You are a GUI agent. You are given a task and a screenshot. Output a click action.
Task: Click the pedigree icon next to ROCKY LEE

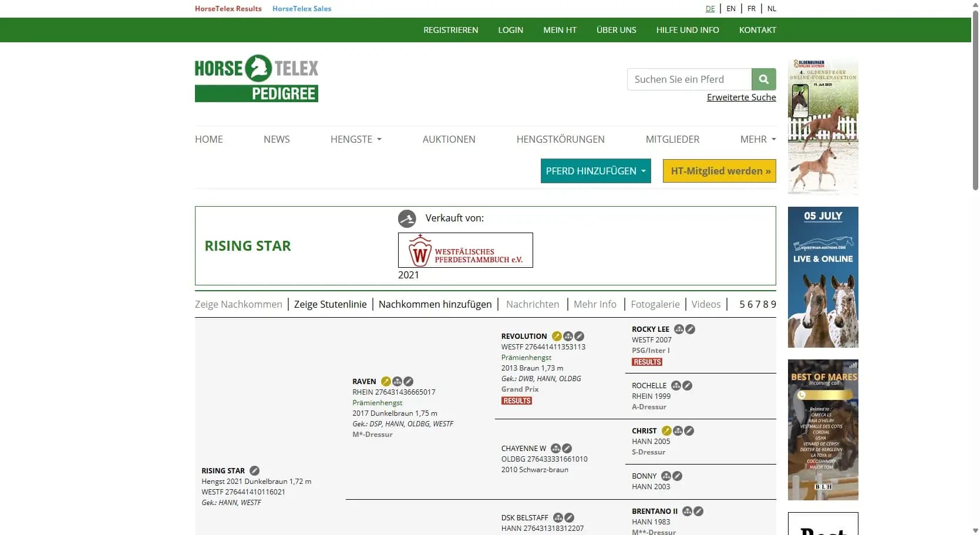point(679,329)
